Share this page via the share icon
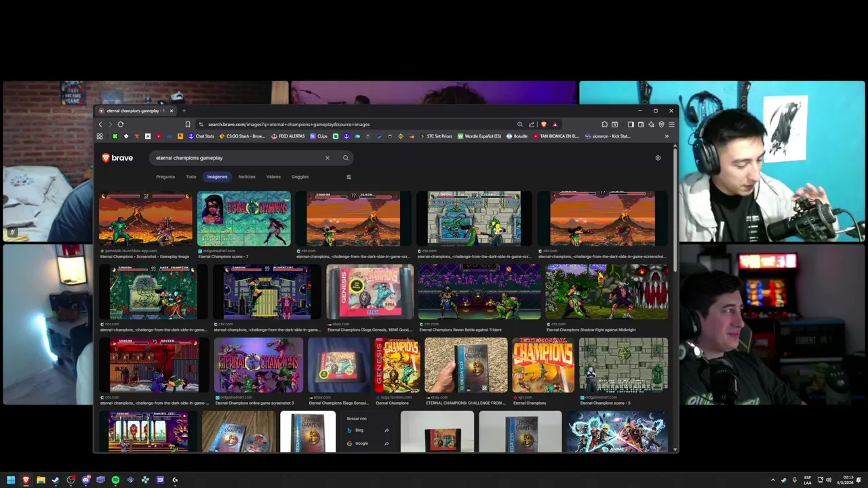868x488 pixels. coord(532,124)
